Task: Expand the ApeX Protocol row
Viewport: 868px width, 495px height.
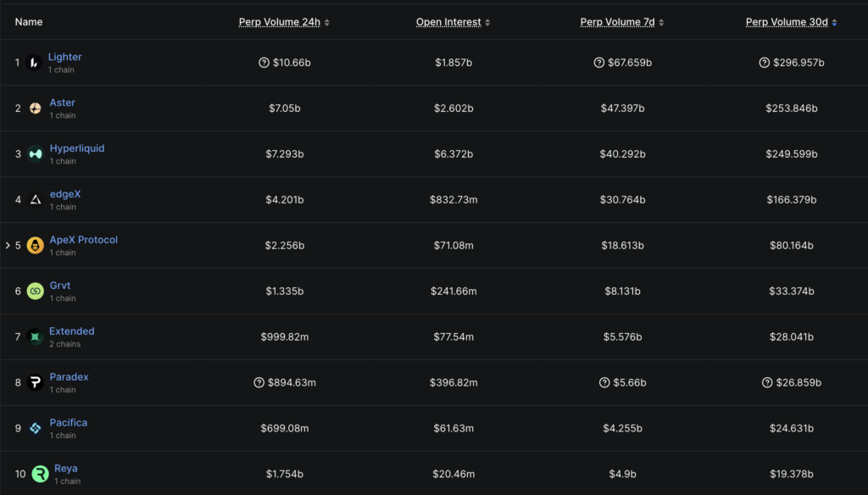Action: [6, 245]
